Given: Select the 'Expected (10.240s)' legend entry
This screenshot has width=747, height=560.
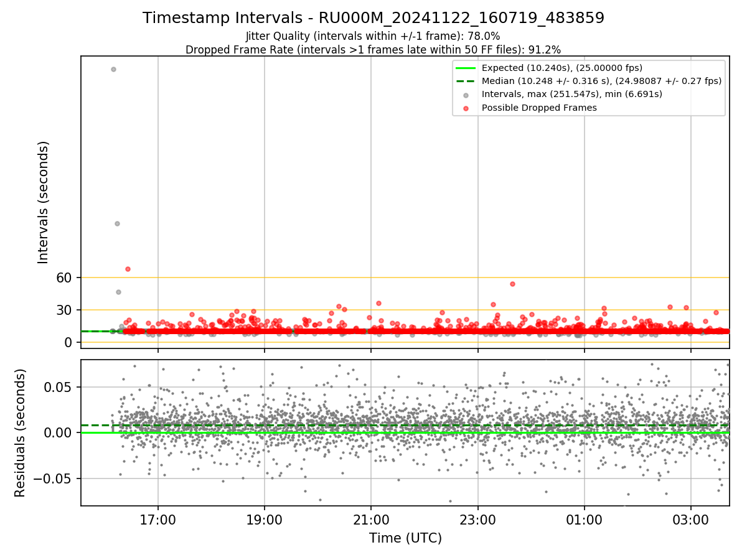Looking at the screenshot, I should click(562, 68).
